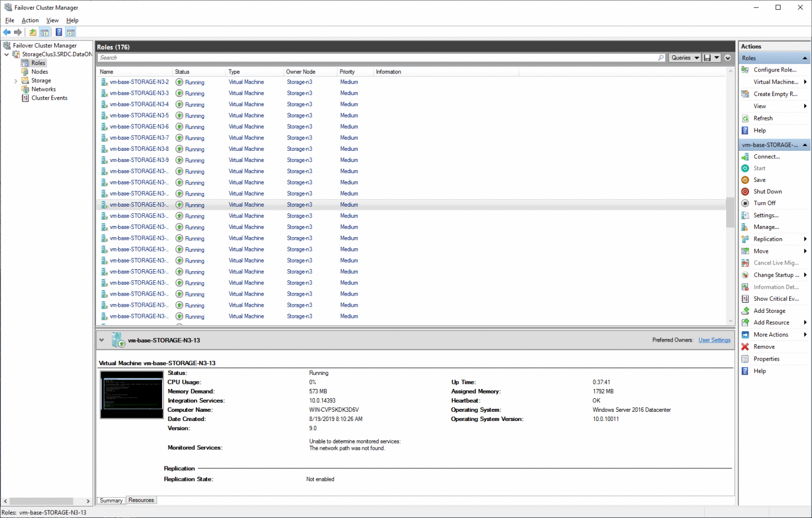Select Roles in the navigation tree

(38, 63)
